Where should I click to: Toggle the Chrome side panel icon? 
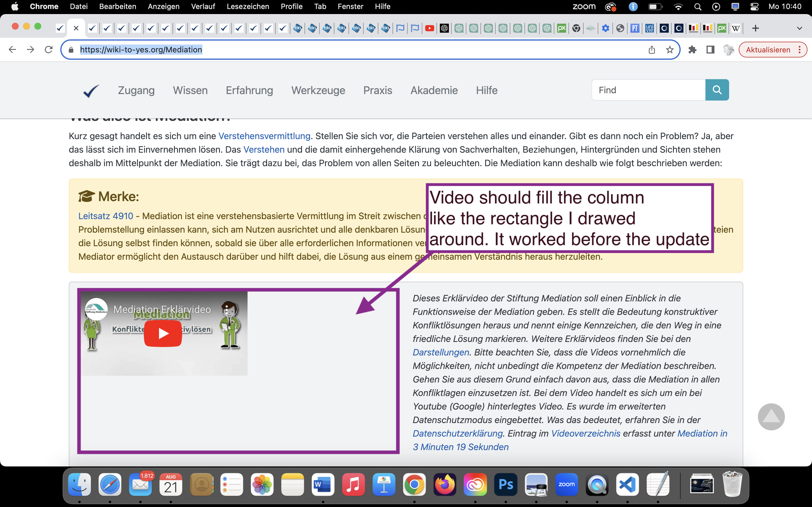click(x=710, y=50)
